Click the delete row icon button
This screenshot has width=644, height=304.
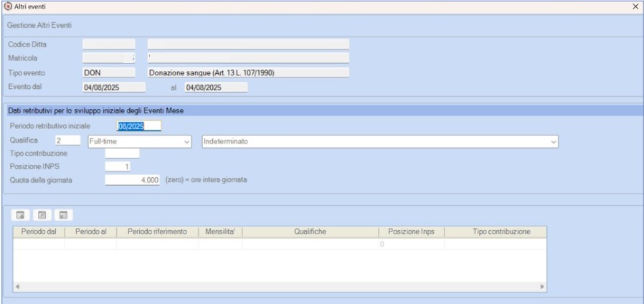pyautogui.click(x=63, y=215)
